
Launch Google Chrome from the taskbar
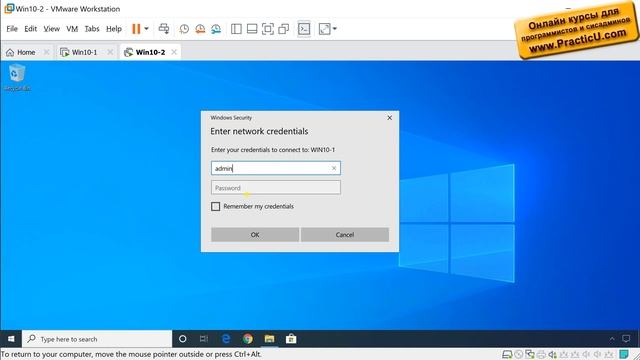(x=247, y=339)
